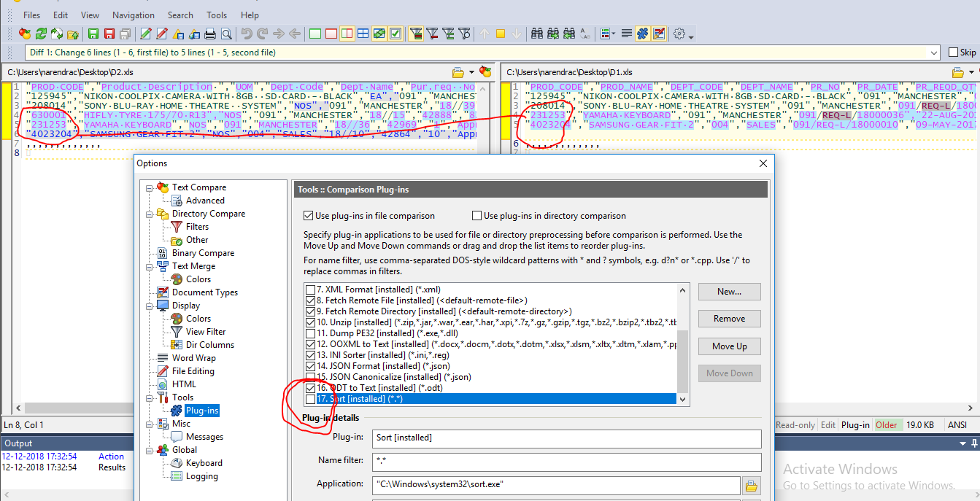Collapse the Text Merge tree node
Image resolution: width=980 pixels, height=501 pixels.
point(149,266)
